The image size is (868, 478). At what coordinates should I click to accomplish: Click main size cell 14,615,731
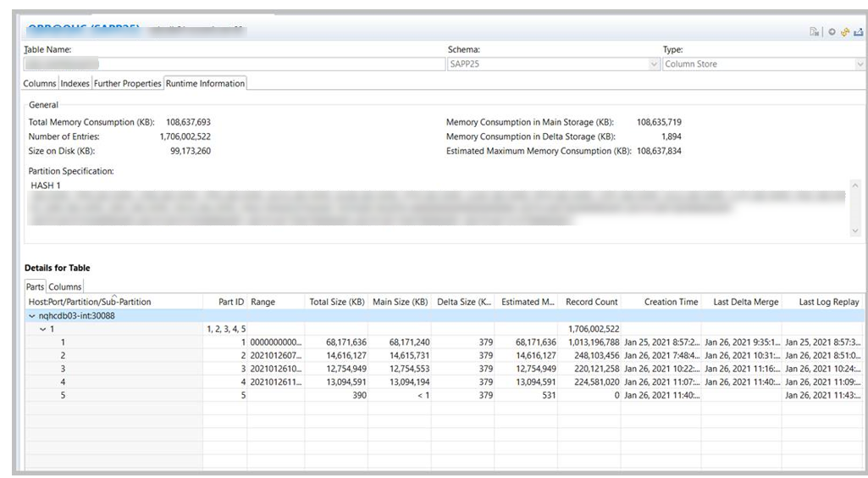click(x=409, y=356)
